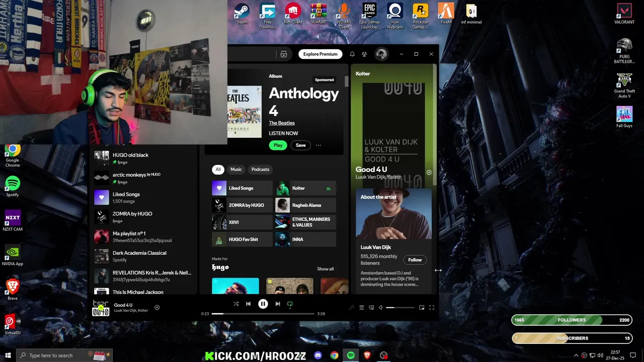The width and height of the screenshot is (644, 362).
Task: Open the Ragheb Alama tile
Action: (x=305, y=205)
